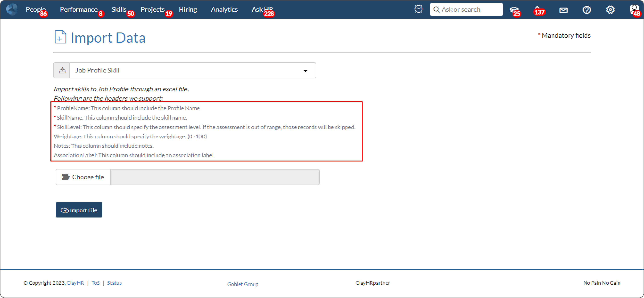
Task: Open the Performance menu
Action: tap(79, 9)
